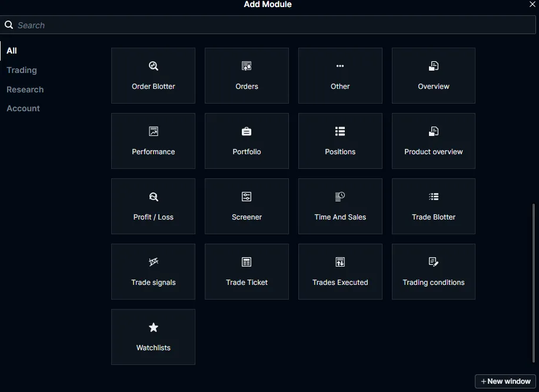539x392 pixels.
Task: Click the "Positions" label text
Action: (340, 152)
